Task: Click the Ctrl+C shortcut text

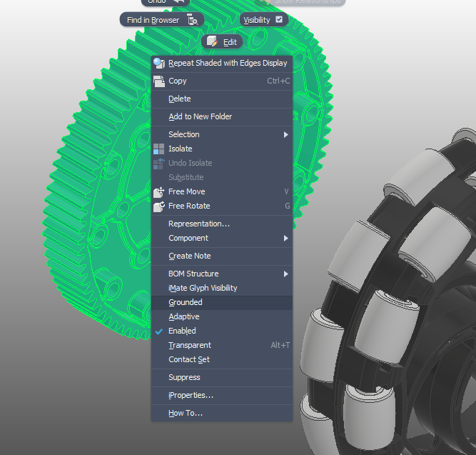Action: coord(278,81)
